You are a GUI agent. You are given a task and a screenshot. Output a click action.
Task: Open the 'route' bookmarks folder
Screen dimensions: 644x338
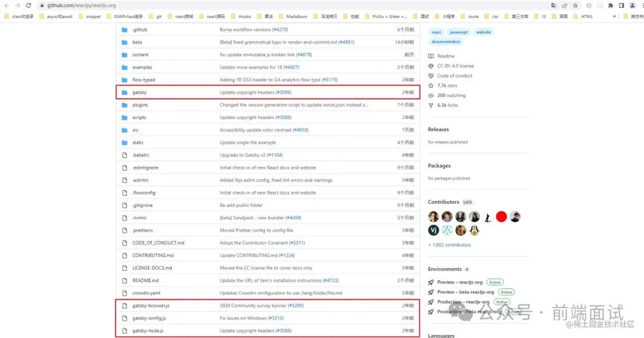[469, 17]
